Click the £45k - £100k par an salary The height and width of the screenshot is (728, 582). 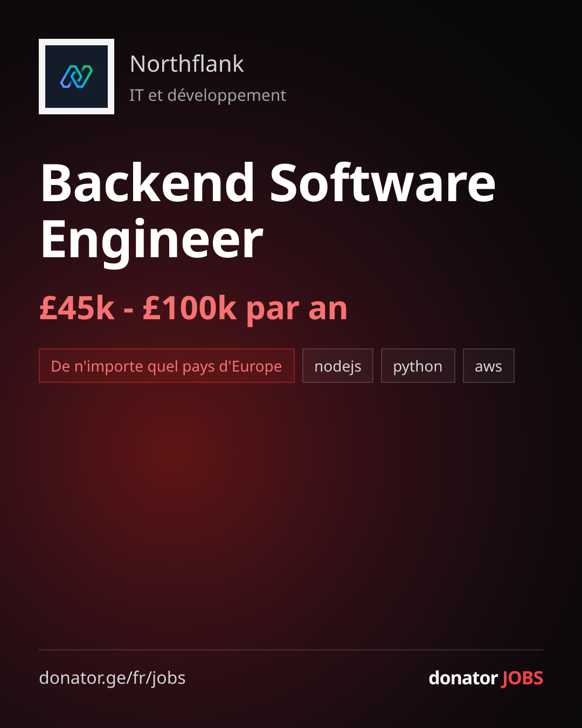(193, 308)
